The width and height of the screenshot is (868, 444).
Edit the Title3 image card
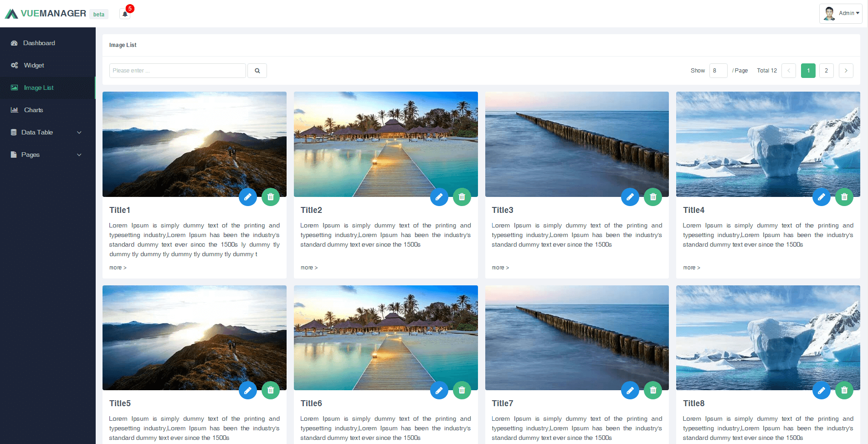[x=630, y=197]
